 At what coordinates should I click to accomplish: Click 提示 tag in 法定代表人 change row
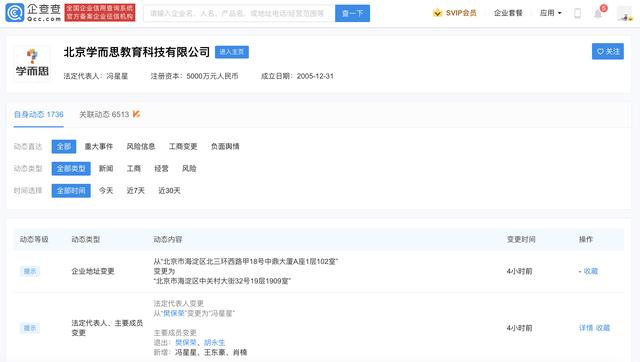30,328
